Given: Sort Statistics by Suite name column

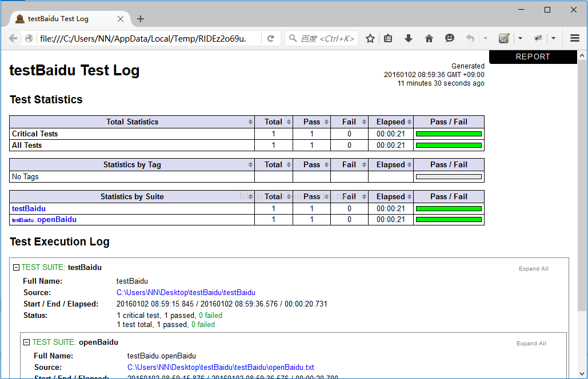Looking at the screenshot, I should click(x=132, y=196).
